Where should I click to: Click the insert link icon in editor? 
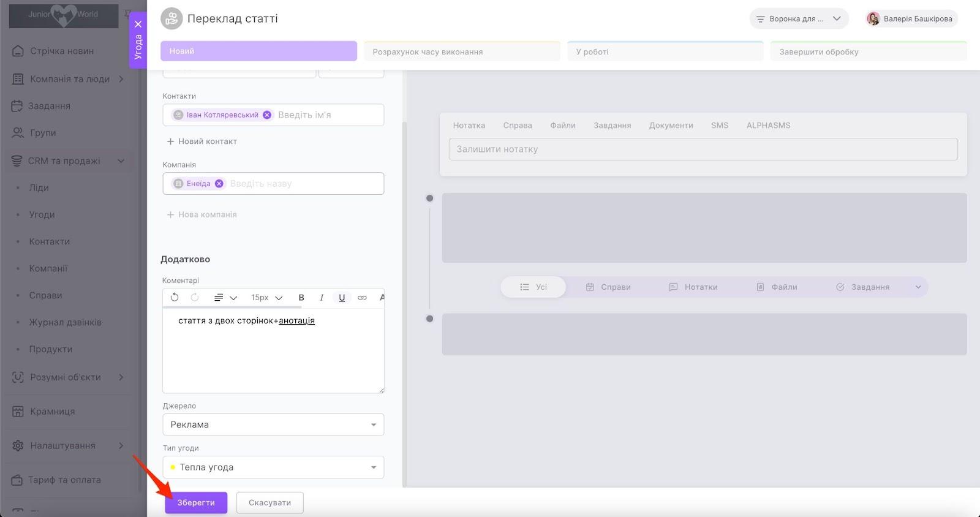click(362, 298)
